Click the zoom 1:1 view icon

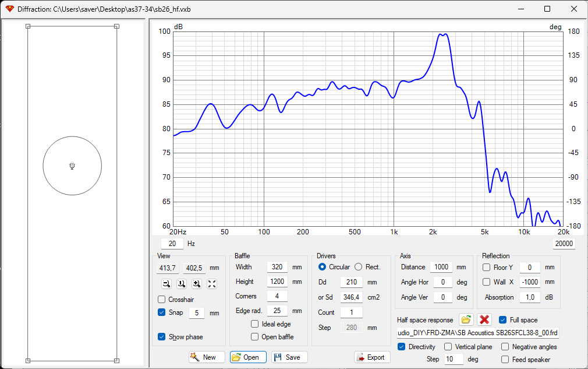[182, 284]
